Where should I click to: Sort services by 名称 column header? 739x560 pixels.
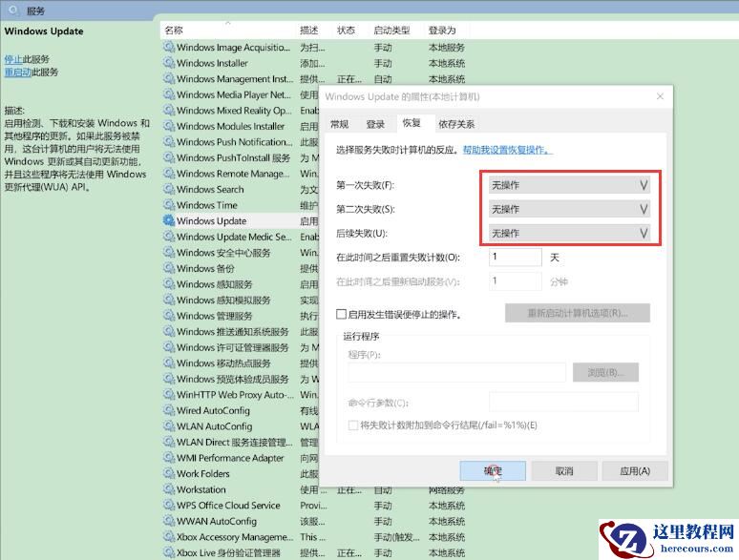pos(228,31)
